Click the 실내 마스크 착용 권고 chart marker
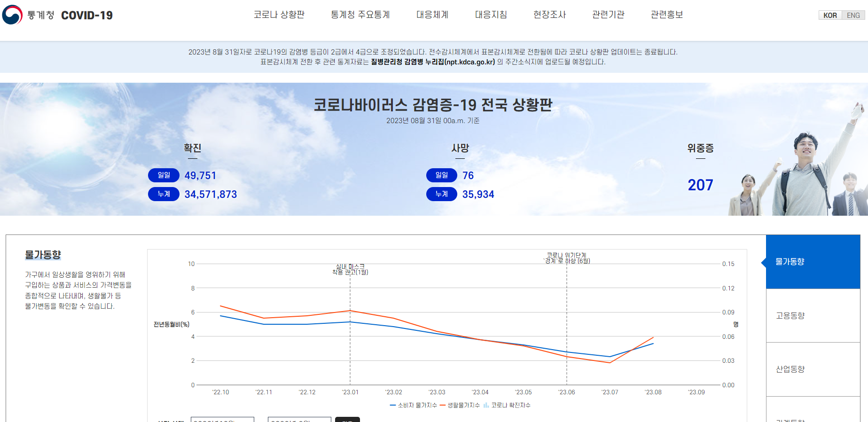The image size is (868, 422). 350,269
